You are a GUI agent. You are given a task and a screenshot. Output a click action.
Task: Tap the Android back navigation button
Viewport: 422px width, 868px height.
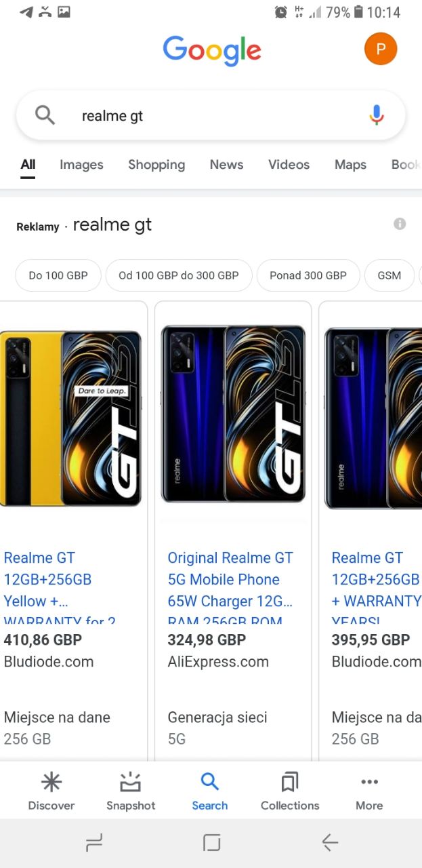click(330, 843)
